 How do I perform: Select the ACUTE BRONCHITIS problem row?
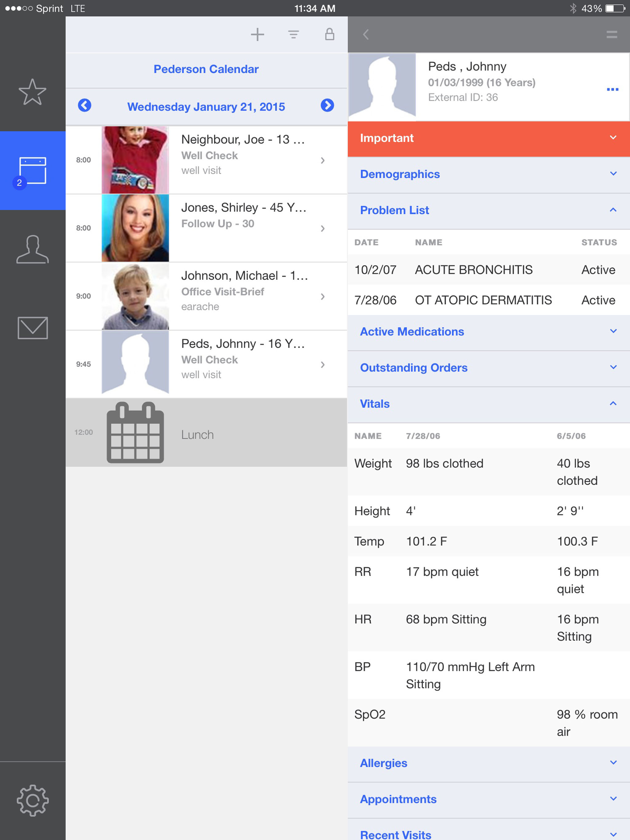tap(488, 270)
